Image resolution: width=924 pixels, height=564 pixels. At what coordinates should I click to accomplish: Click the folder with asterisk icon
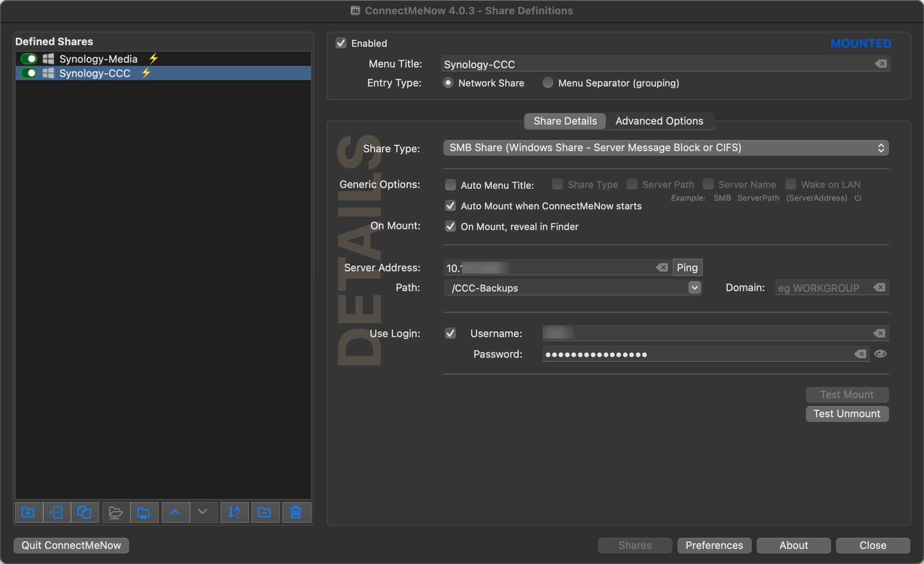point(144,512)
